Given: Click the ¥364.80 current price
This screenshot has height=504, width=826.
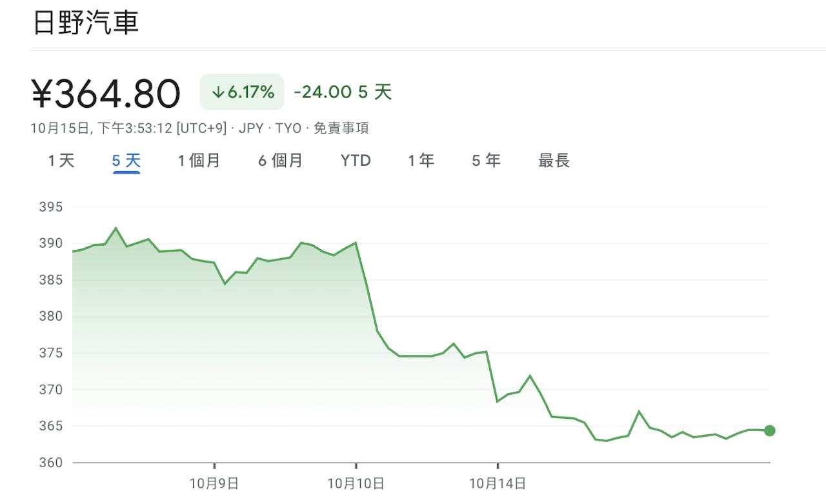Looking at the screenshot, I should [106, 94].
